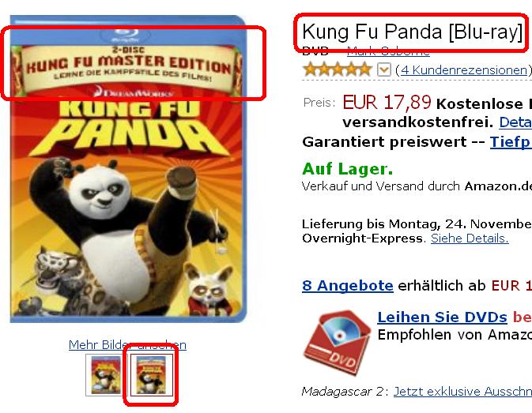The width and height of the screenshot is (532, 413).
Task: Open the Leihen Sie DVDs link
Action: [x=442, y=317]
